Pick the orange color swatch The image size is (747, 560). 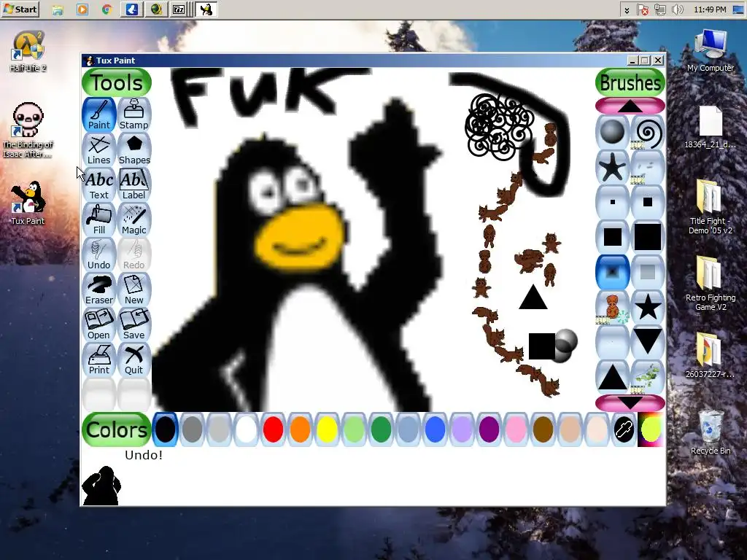tap(300, 429)
